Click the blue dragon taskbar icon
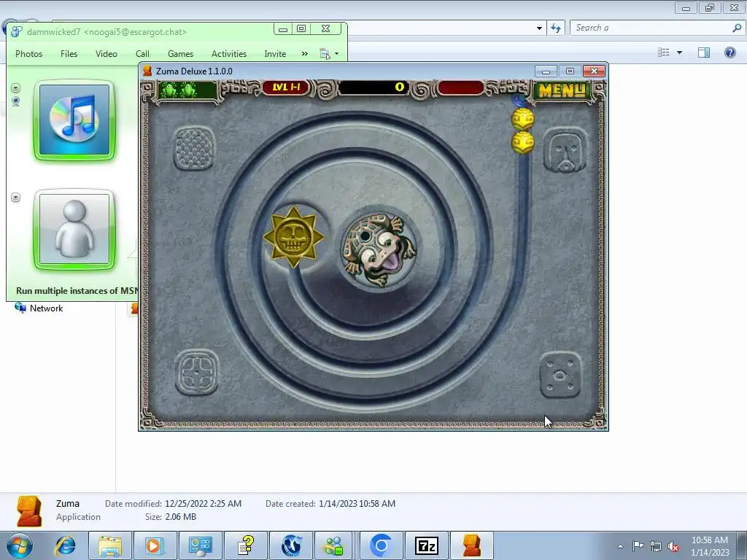The height and width of the screenshot is (560, 747). pyautogui.click(x=291, y=545)
